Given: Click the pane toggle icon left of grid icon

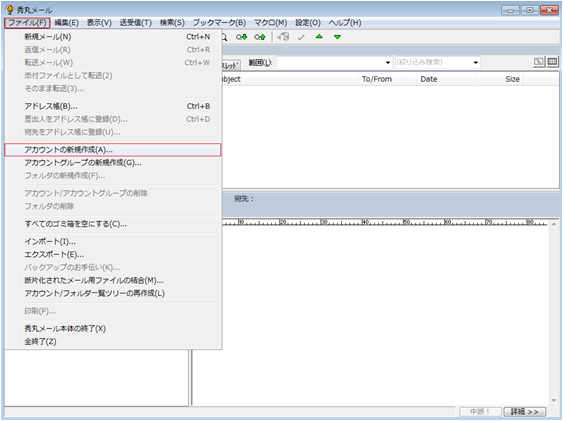Looking at the screenshot, I should (x=539, y=62).
